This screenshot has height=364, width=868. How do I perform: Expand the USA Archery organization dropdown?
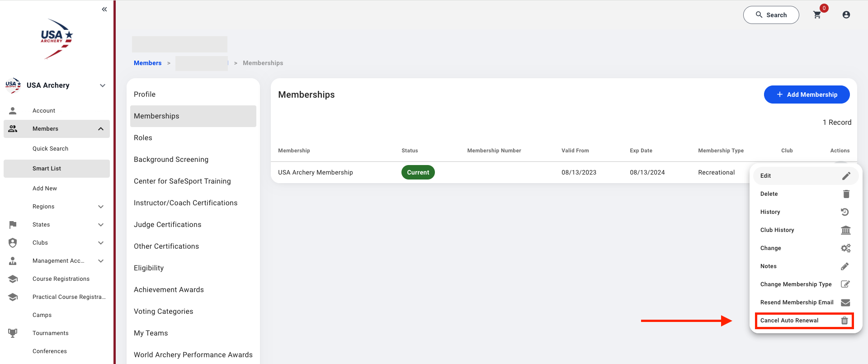tap(103, 85)
